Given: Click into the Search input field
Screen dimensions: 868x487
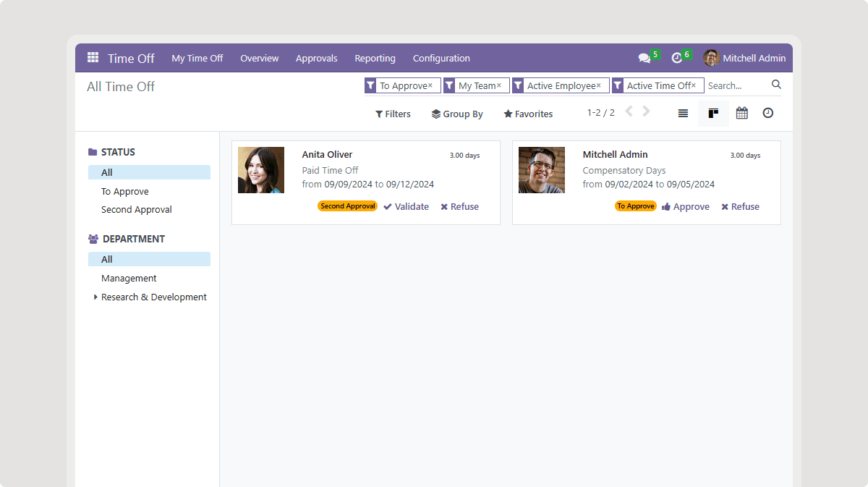Looking at the screenshot, I should coord(736,85).
